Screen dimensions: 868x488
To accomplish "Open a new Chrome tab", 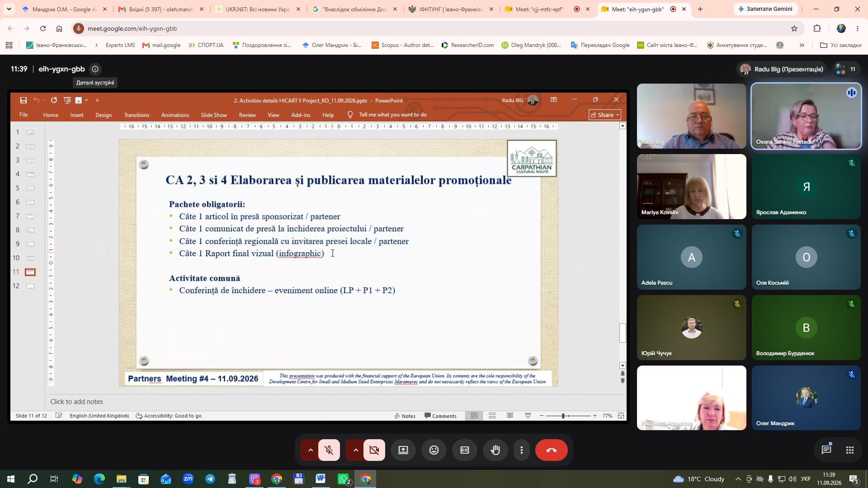I will (700, 9).
